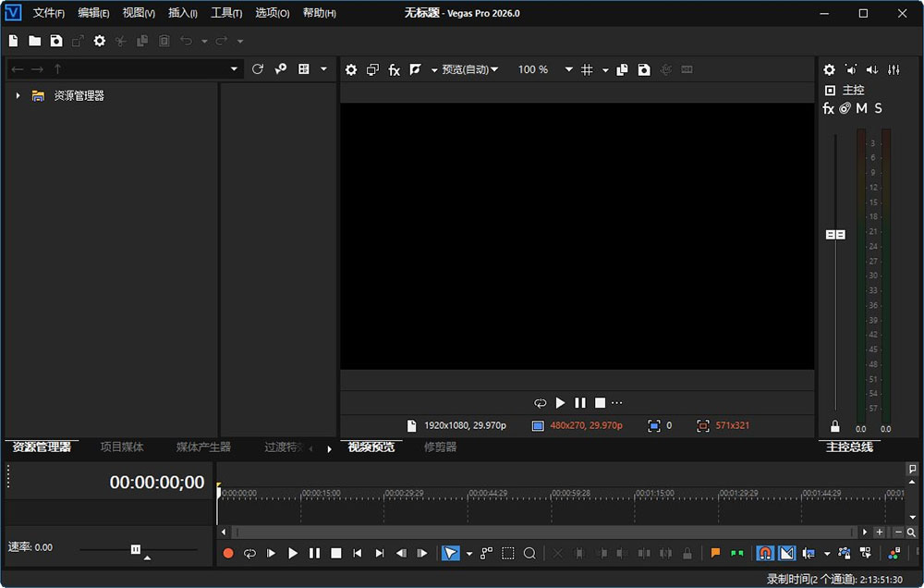Start playback with the Play button
The height and width of the screenshot is (588, 924).
pos(292,553)
